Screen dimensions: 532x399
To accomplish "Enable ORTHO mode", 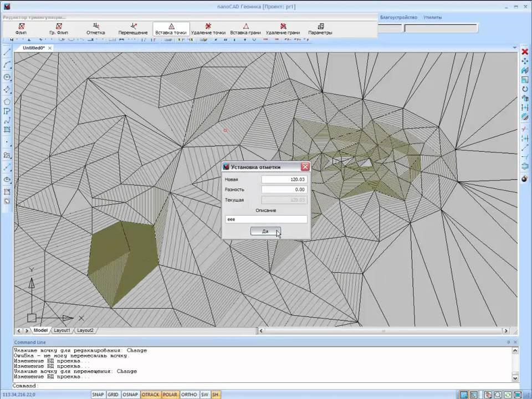I will point(189,395).
